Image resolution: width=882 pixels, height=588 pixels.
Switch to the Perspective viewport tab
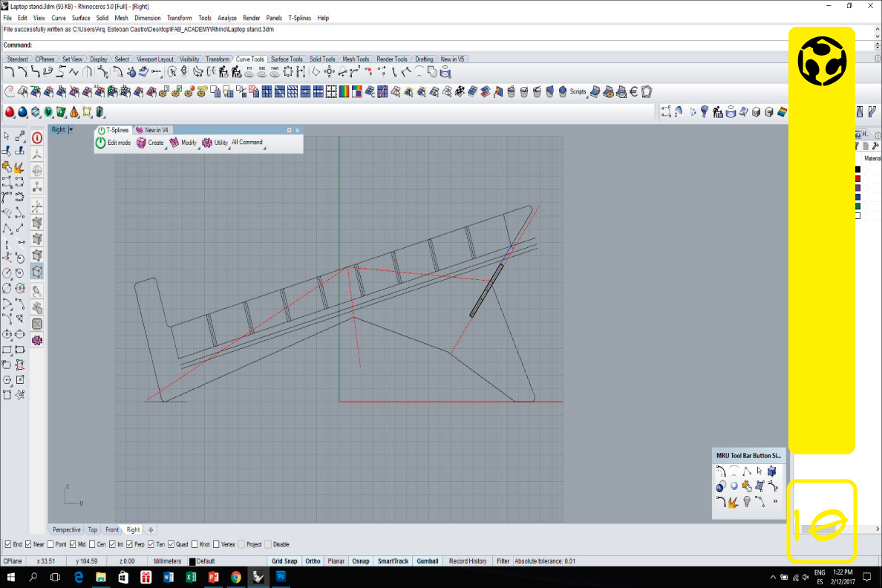66,529
